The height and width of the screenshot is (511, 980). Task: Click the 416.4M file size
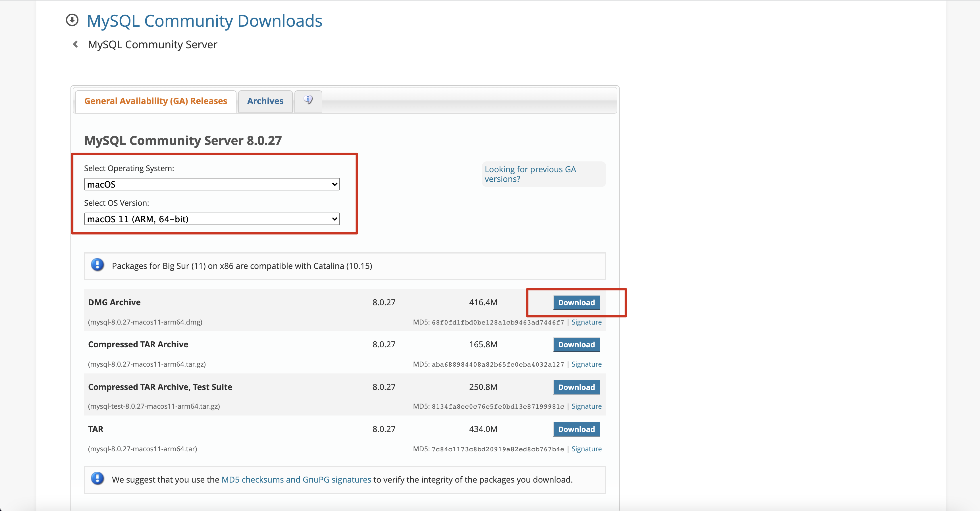point(483,302)
